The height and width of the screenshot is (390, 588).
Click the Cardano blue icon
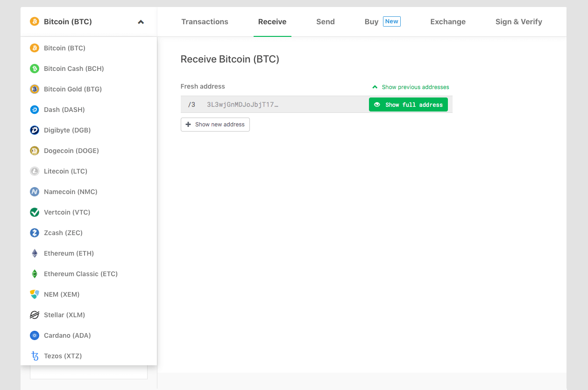(35, 335)
